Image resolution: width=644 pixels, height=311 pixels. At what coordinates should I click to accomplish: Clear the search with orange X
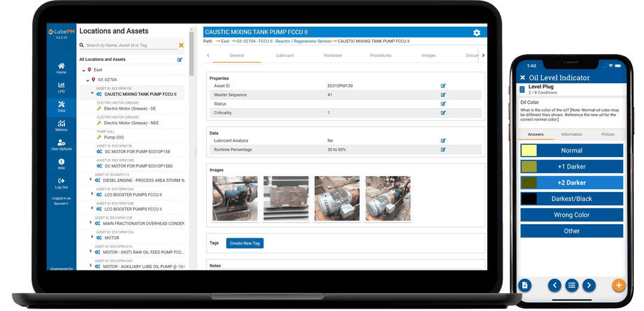coord(181,45)
